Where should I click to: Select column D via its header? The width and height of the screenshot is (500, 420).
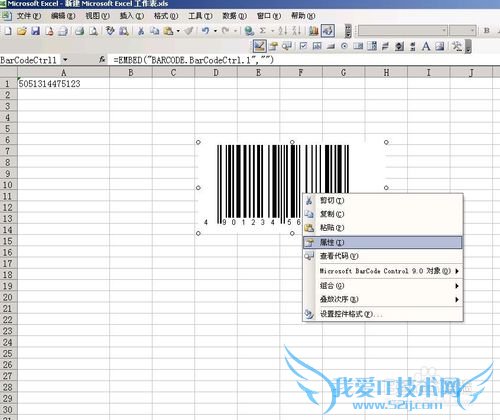216,72
